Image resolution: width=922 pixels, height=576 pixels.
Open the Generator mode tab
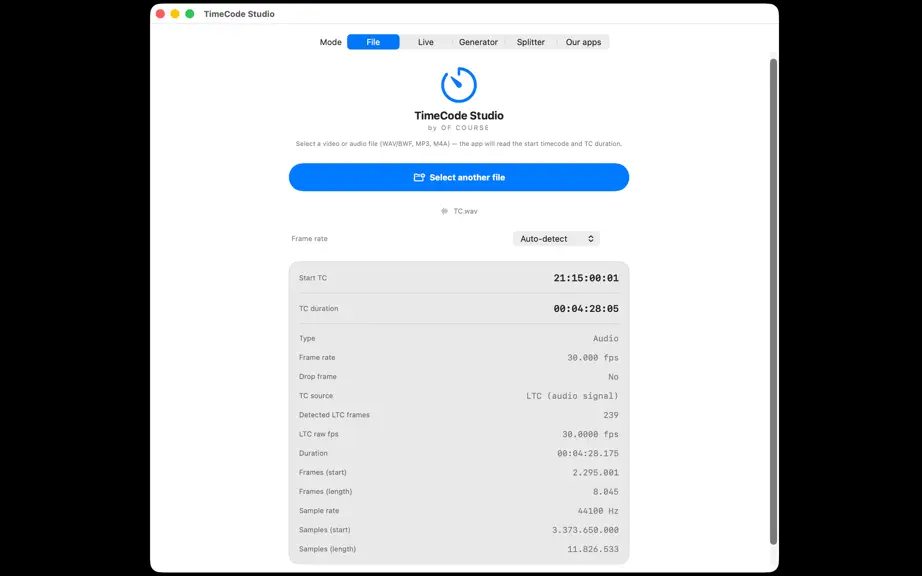pos(478,42)
